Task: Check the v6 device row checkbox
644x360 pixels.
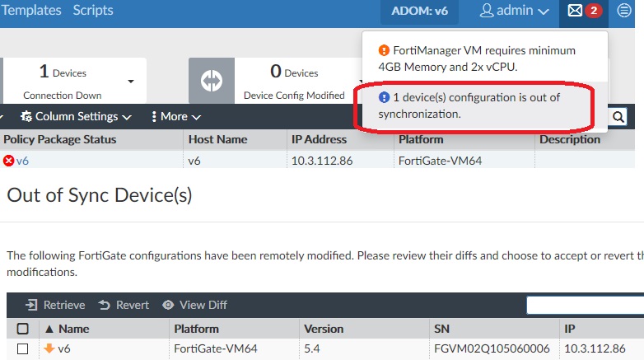Action: [x=22, y=348]
